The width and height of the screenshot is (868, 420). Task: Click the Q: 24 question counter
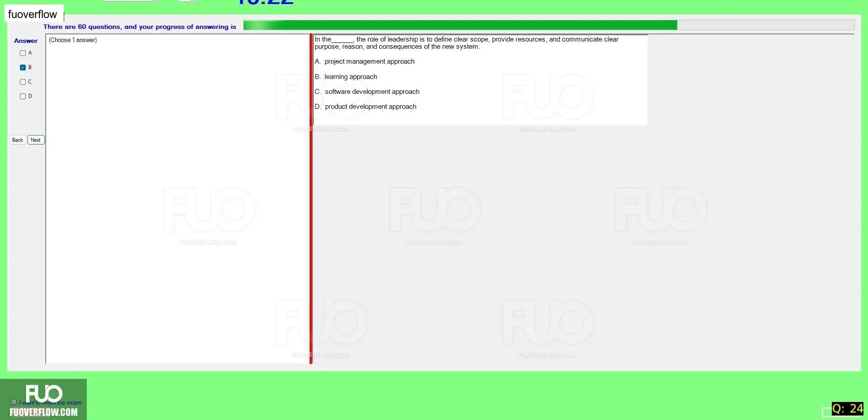[x=848, y=409]
